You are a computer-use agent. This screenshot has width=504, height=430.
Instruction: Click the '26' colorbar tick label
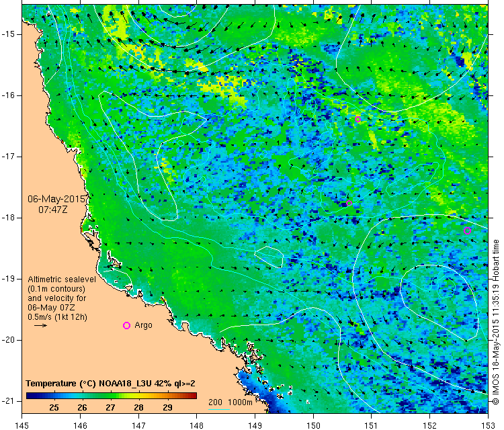point(82,408)
